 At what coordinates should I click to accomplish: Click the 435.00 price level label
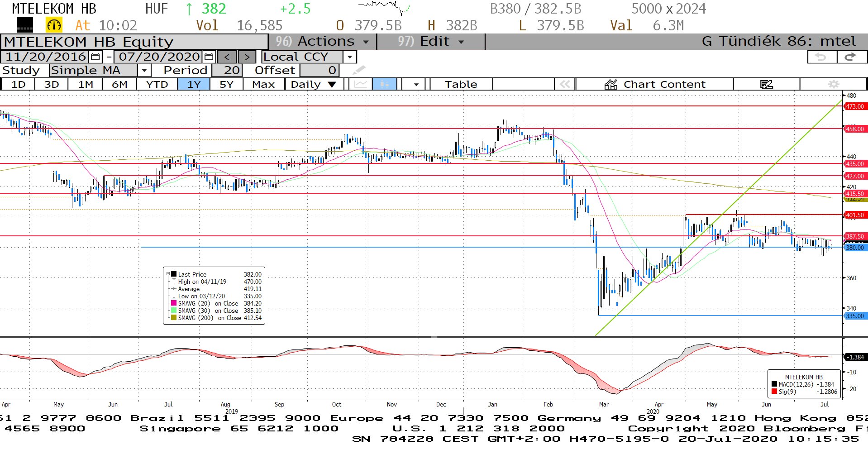tap(855, 164)
